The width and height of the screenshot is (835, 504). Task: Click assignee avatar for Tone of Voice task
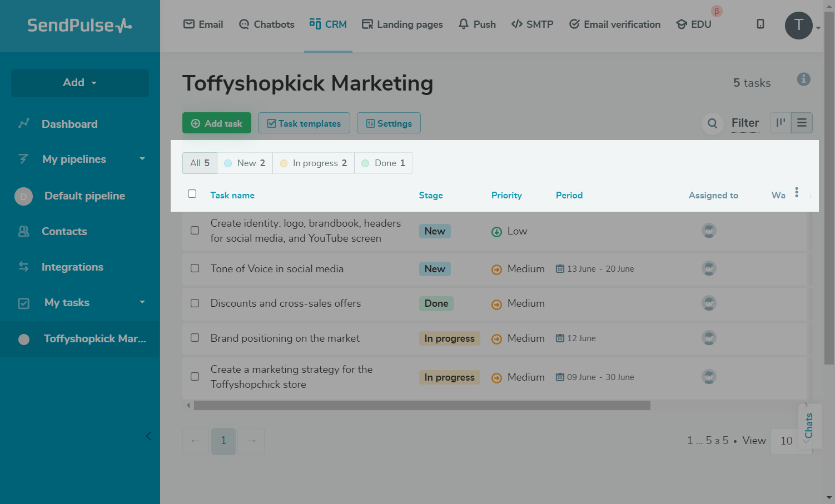[709, 268]
